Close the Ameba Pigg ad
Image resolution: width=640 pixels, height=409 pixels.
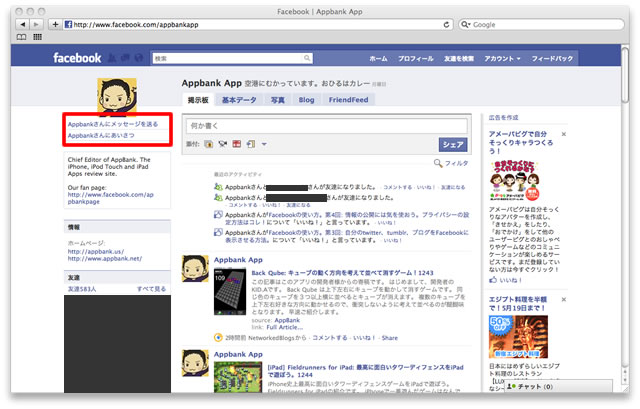564,134
